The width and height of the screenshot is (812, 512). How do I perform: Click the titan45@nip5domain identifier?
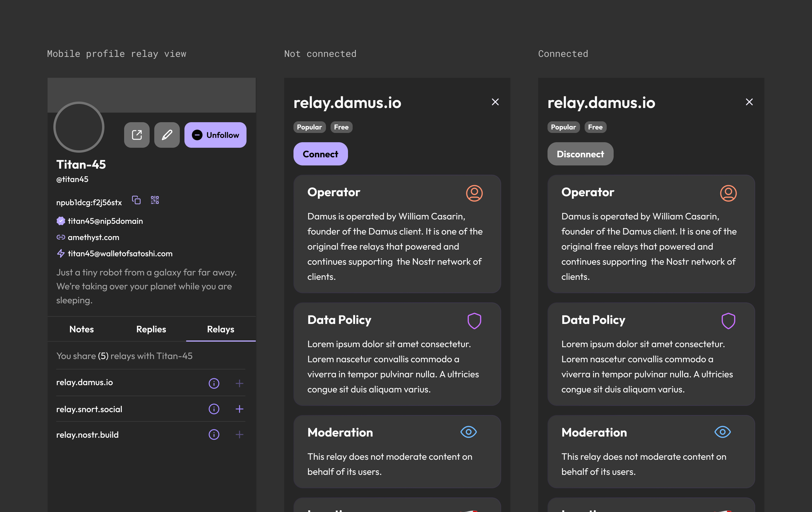click(x=105, y=221)
